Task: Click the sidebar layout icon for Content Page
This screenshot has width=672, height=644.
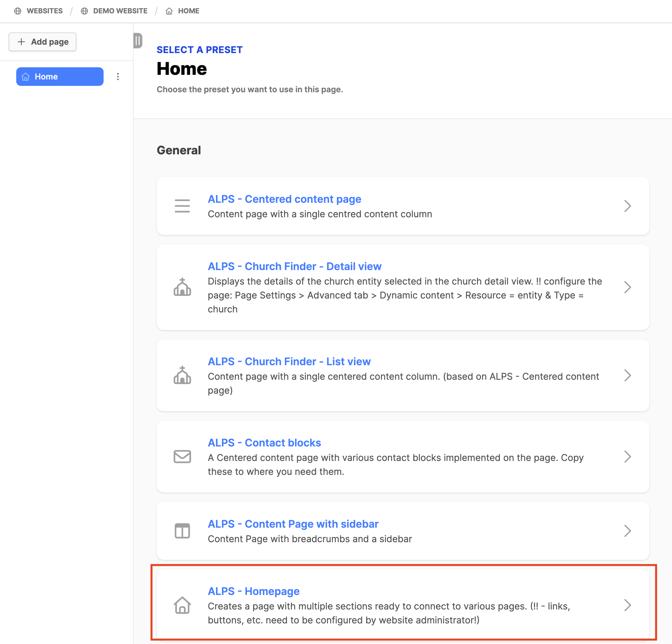Action: [x=182, y=531]
